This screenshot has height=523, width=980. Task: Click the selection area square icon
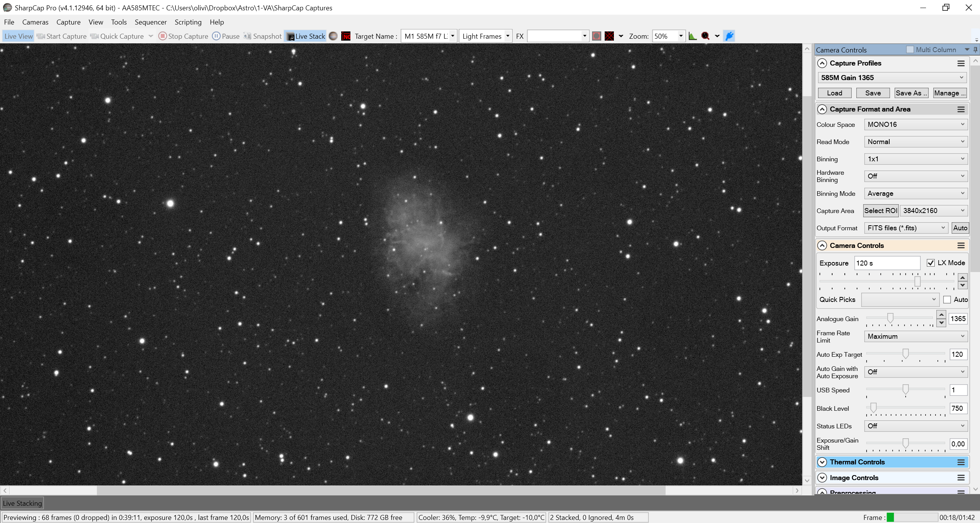[596, 36]
